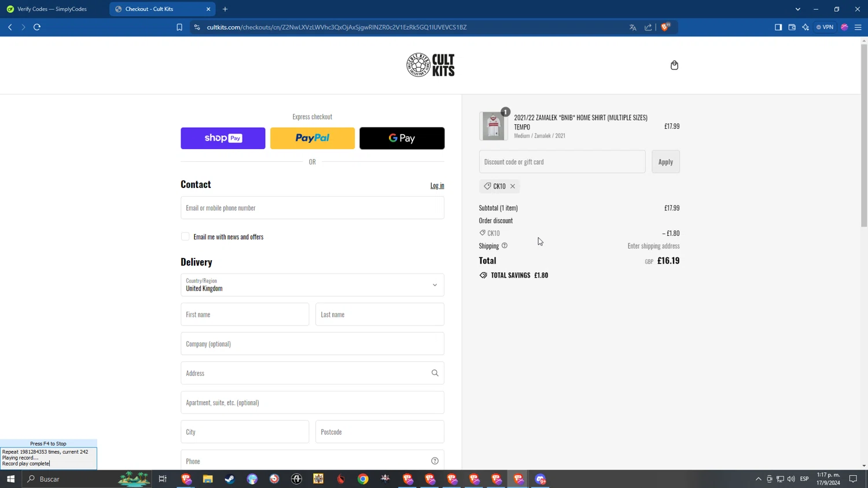Open volume control in system tray
Image resolution: width=868 pixels, height=488 pixels.
791,479
